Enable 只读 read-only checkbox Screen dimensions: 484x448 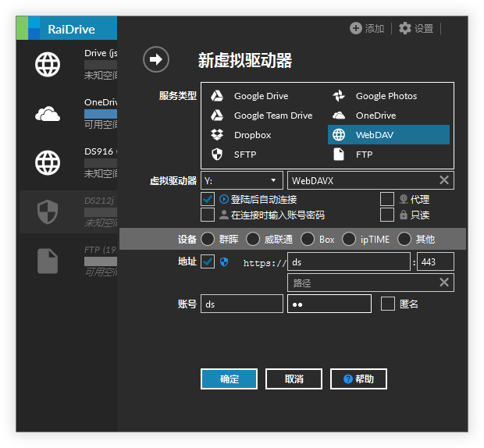pos(387,215)
